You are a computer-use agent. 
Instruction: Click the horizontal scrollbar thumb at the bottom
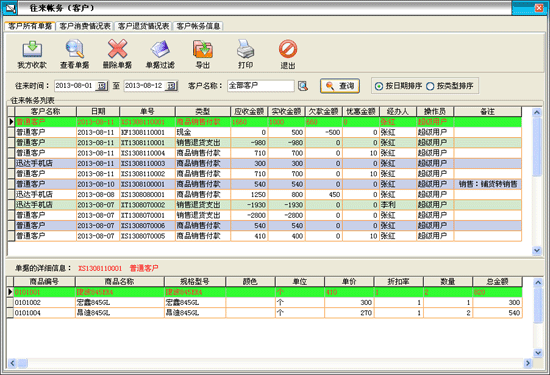click(x=23, y=363)
